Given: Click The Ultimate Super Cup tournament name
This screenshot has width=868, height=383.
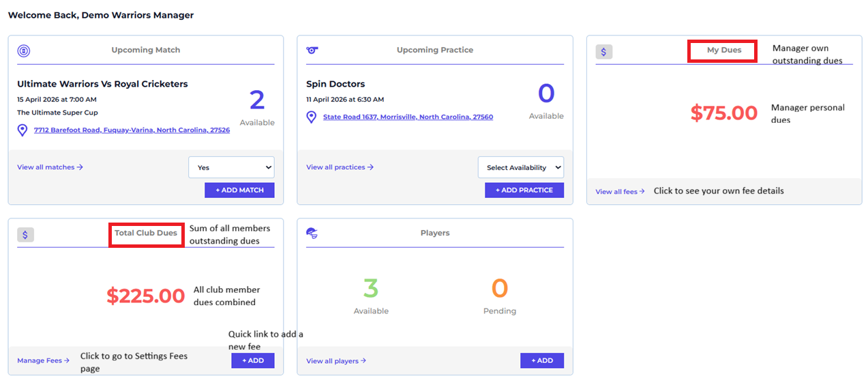Looking at the screenshot, I should coord(57,113).
